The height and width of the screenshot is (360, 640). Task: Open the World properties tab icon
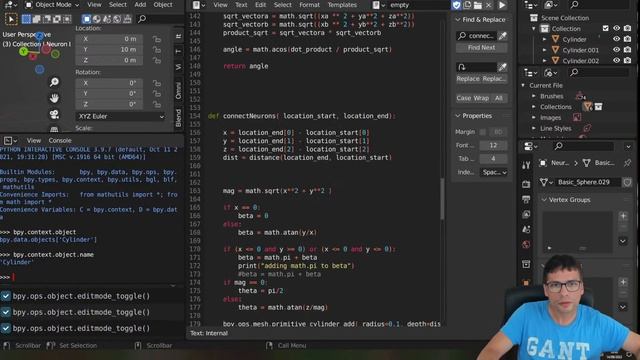[526, 244]
